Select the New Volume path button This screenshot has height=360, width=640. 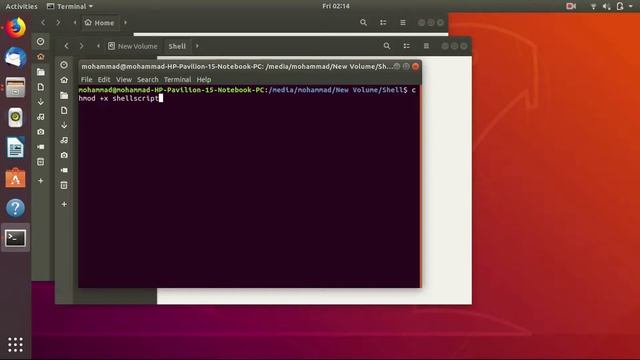click(133, 46)
